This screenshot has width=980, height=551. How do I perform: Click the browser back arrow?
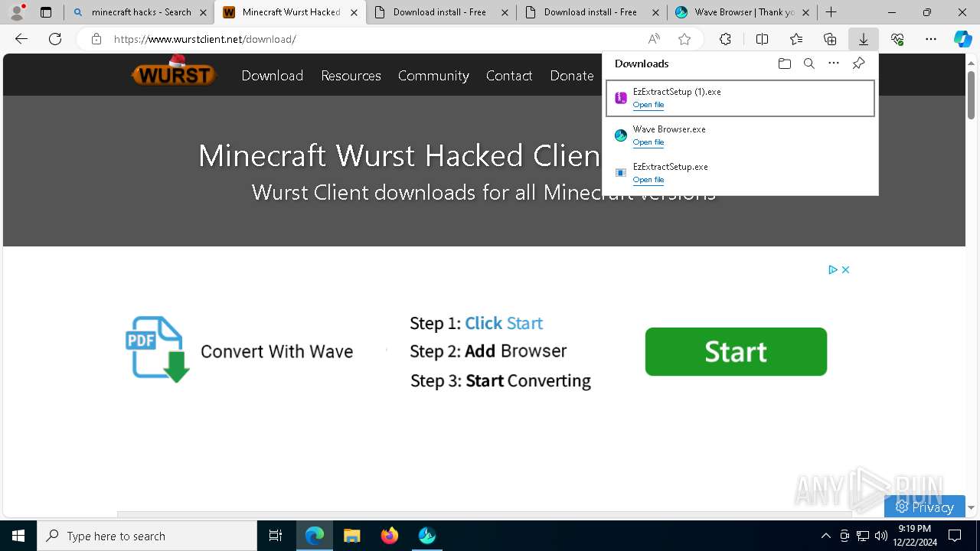coord(21,39)
